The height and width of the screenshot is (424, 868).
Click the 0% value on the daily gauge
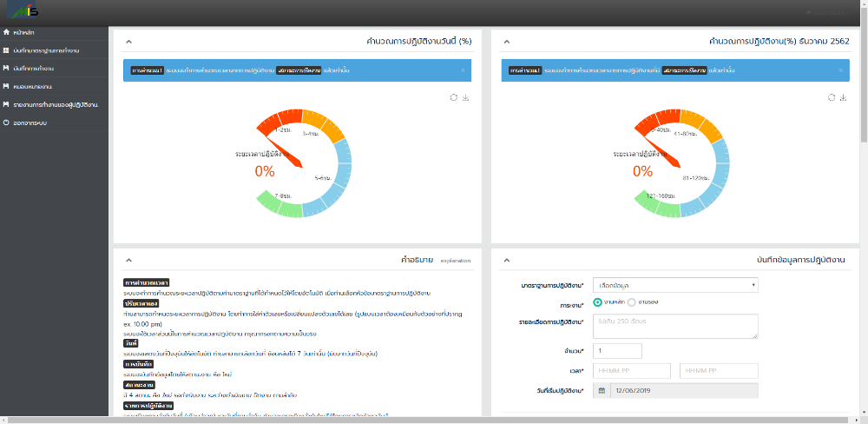point(265,172)
